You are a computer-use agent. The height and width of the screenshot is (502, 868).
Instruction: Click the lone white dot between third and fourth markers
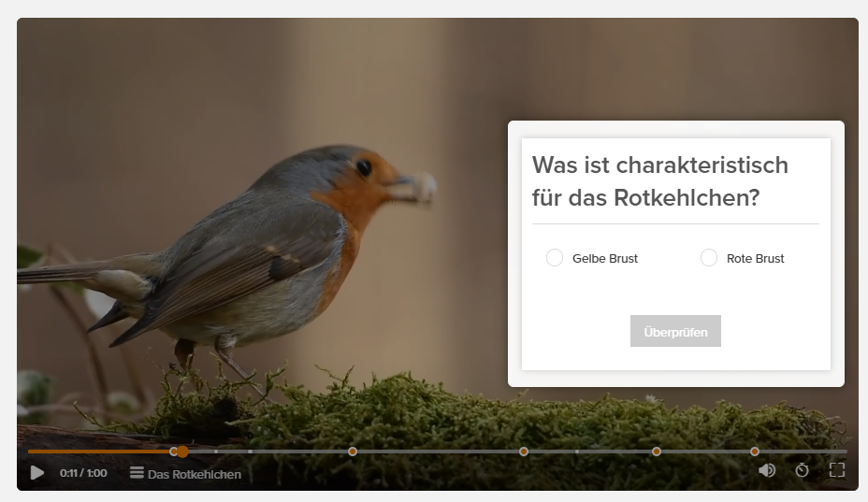[577, 452]
